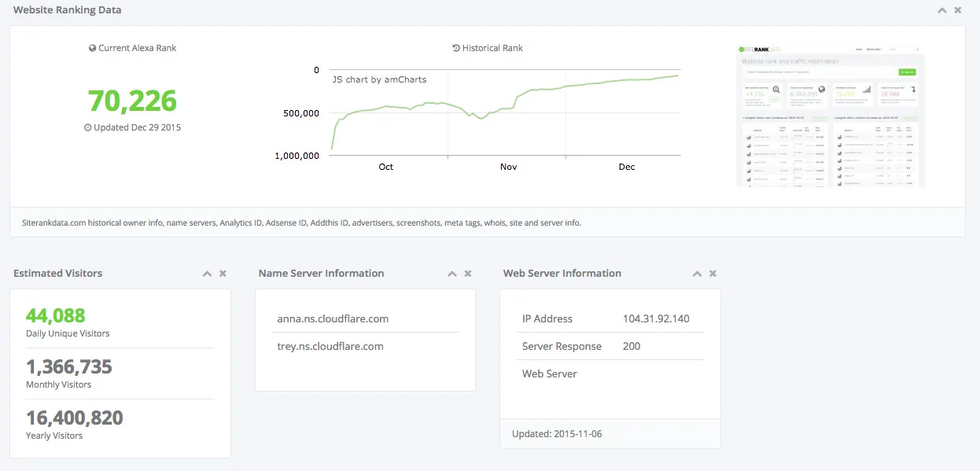Close the Name Server Information panel
Screen dimensions: 980x471
pyautogui.click(x=467, y=273)
